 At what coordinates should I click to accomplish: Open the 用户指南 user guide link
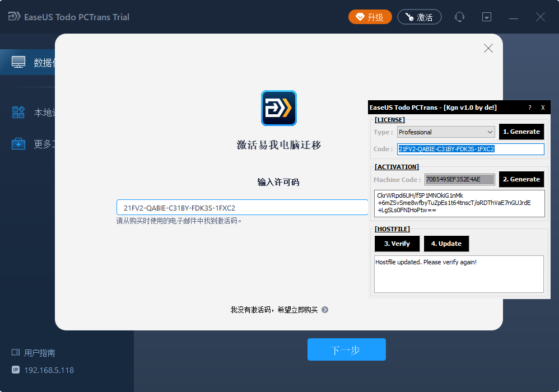coord(33,353)
